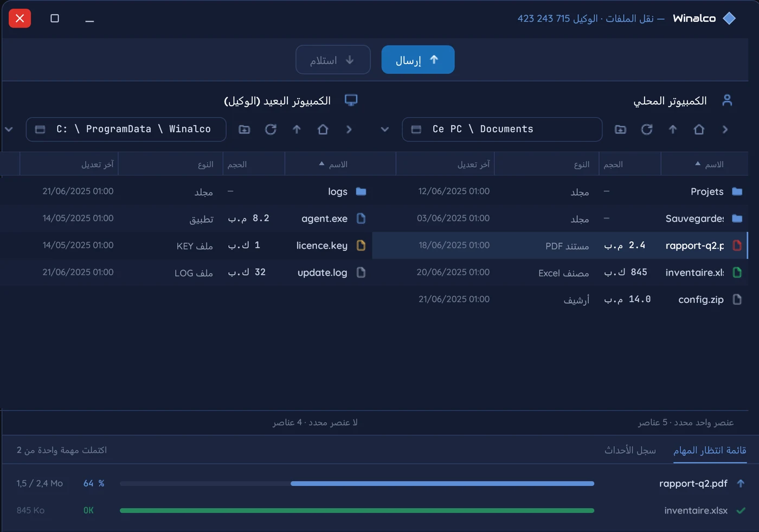This screenshot has height=532, width=759.
Task: Open local path history dropdown
Action: [385, 130]
